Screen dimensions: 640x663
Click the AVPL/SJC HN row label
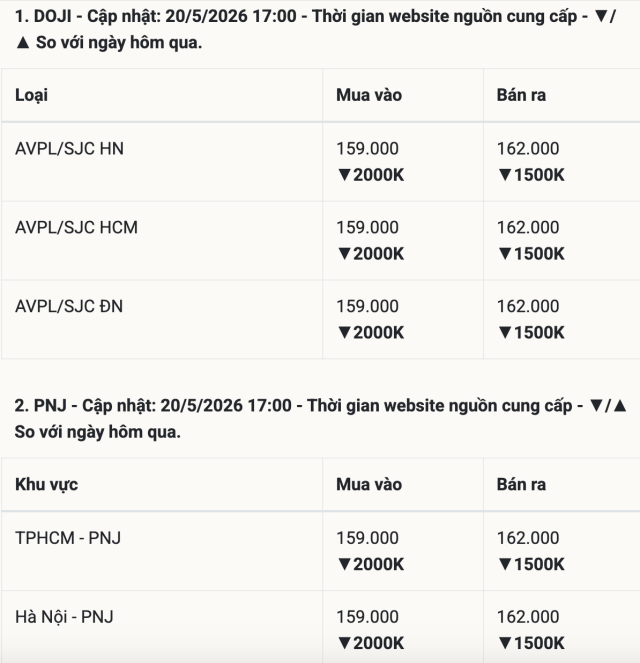click(x=69, y=149)
